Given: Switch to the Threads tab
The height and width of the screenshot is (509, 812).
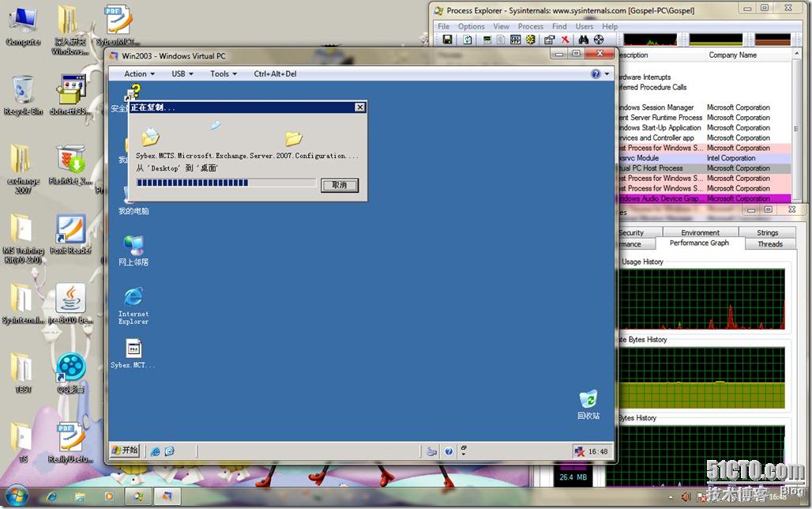Looking at the screenshot, I should click(769, 244).
